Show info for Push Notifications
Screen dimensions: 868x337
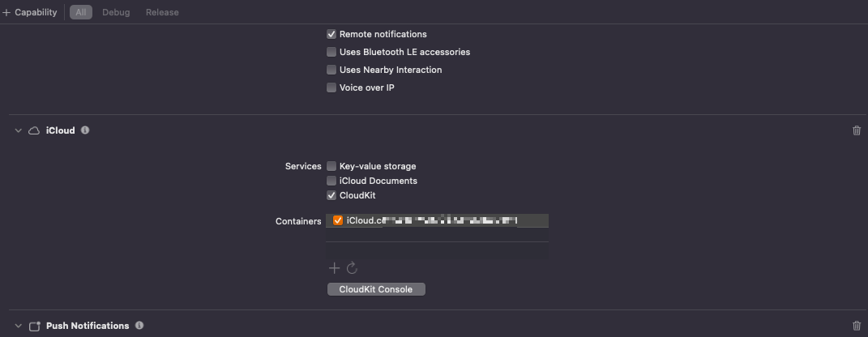point(139,326)
